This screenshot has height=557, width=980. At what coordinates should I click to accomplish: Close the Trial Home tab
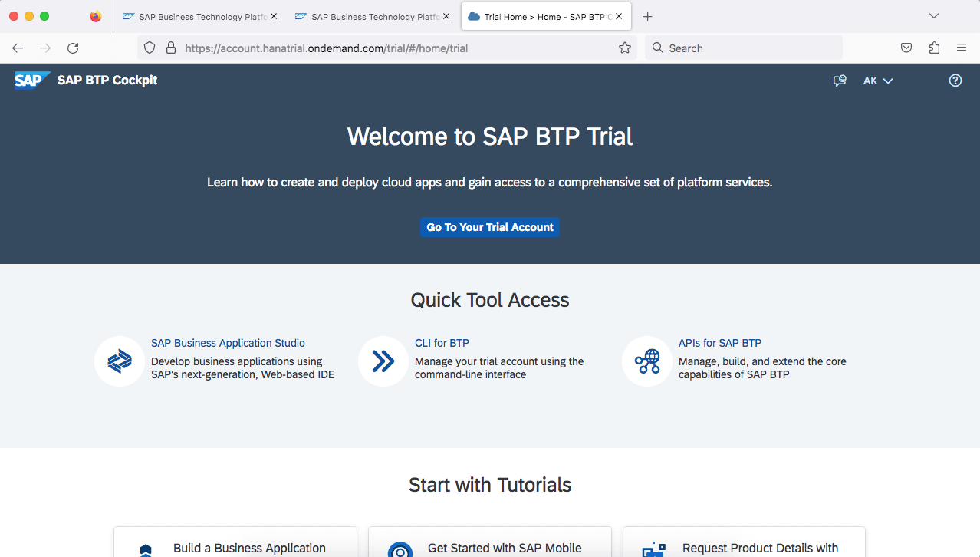[x=619, y=16]
